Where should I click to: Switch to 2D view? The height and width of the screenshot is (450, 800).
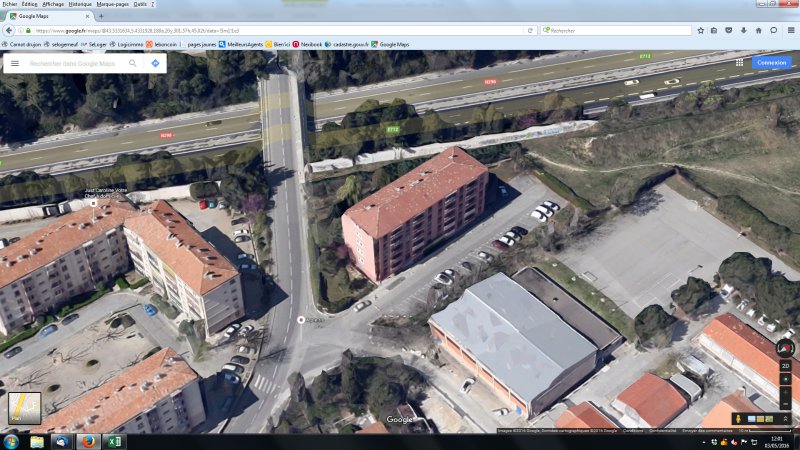(785, 366)
